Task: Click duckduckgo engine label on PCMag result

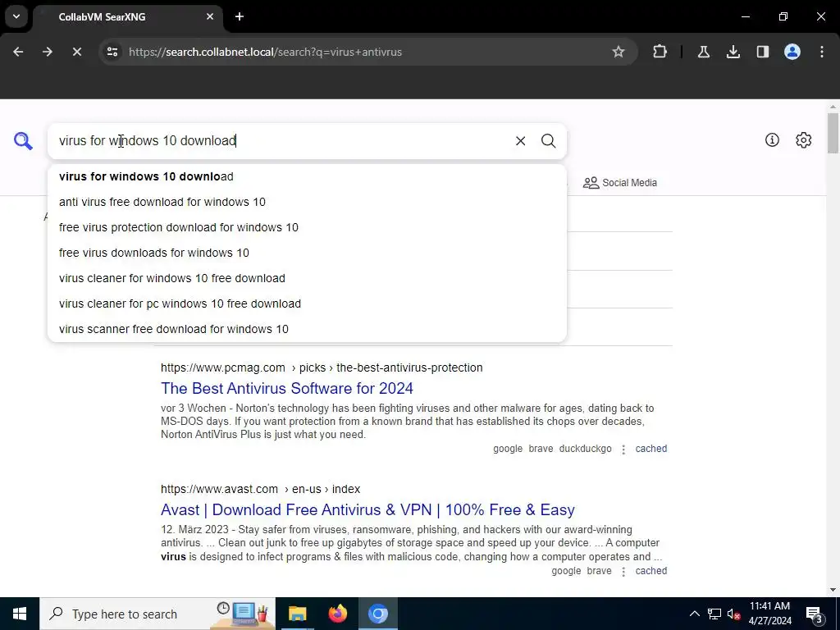Action: point(585,449)
